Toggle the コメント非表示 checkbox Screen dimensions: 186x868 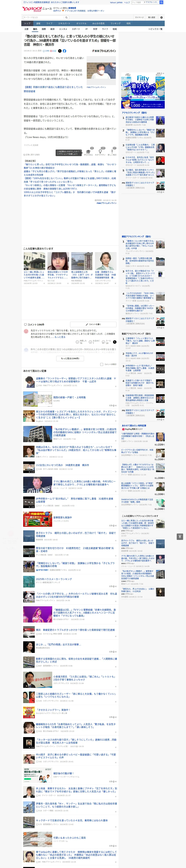pos(102,364)
